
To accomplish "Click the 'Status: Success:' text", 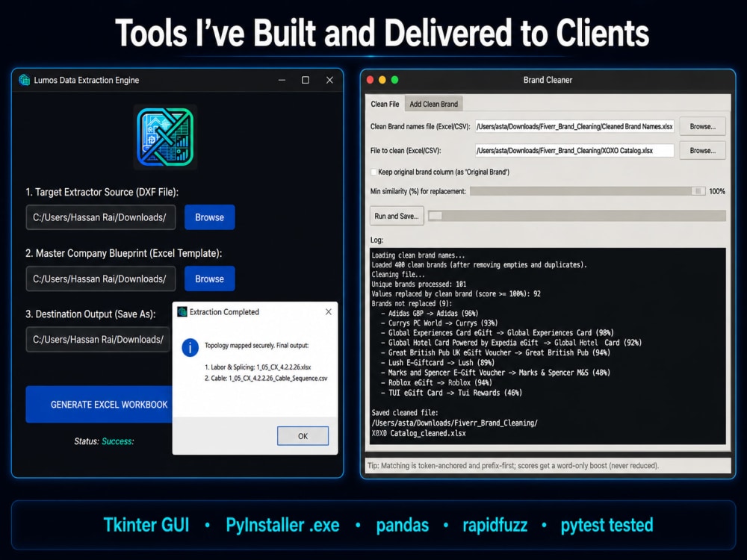I will pos(104,441).
